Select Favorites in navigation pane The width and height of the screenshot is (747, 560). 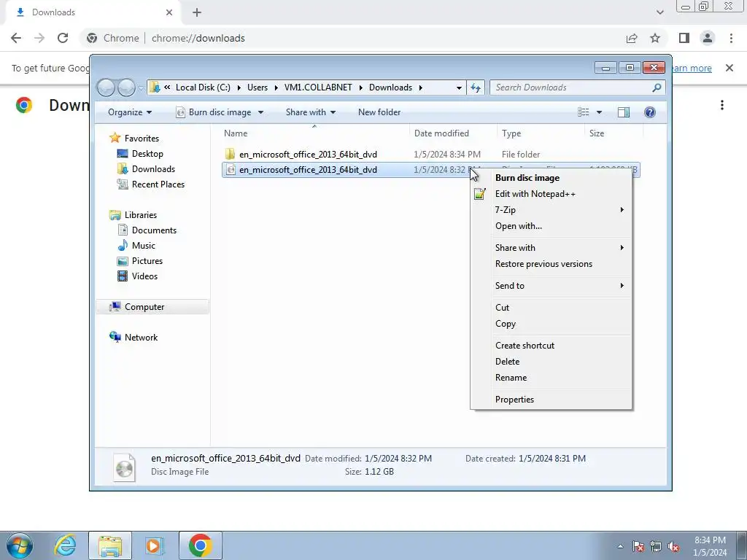coord(142,139)
